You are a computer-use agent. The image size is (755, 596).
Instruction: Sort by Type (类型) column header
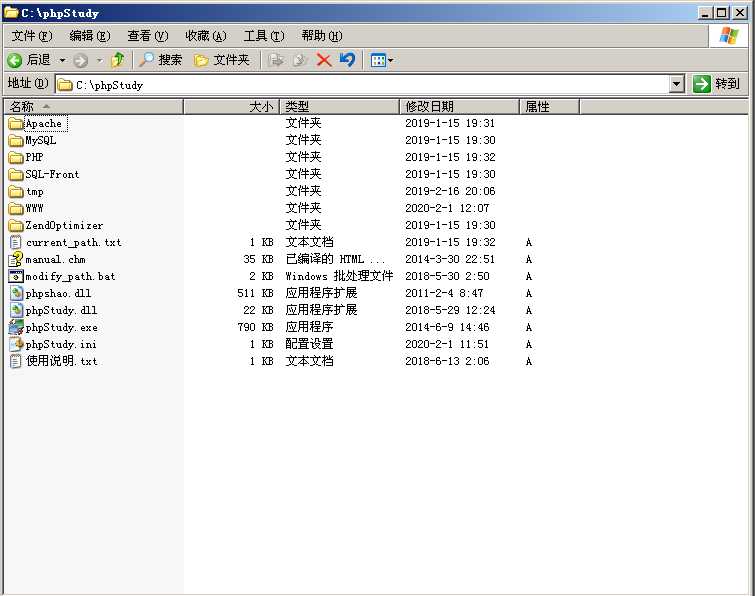click(x=339, y=106)
